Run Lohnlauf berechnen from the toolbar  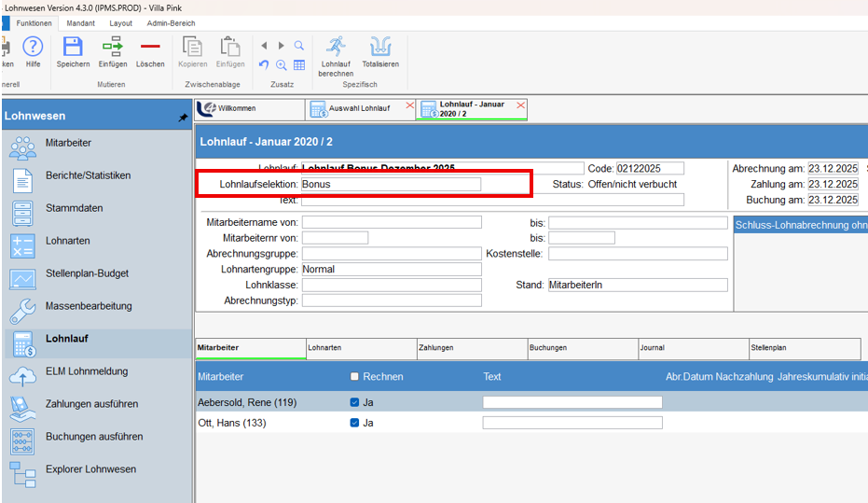[x=335, y=46]
